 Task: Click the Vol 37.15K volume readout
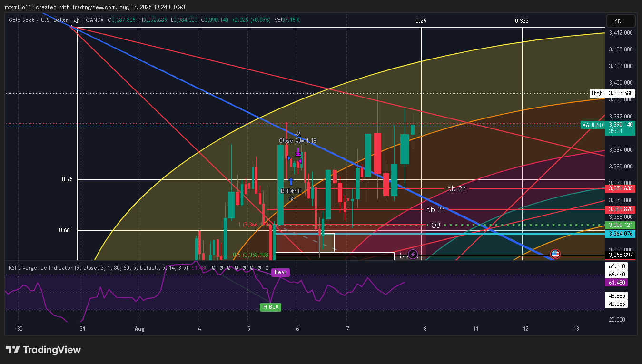[286, 20]
